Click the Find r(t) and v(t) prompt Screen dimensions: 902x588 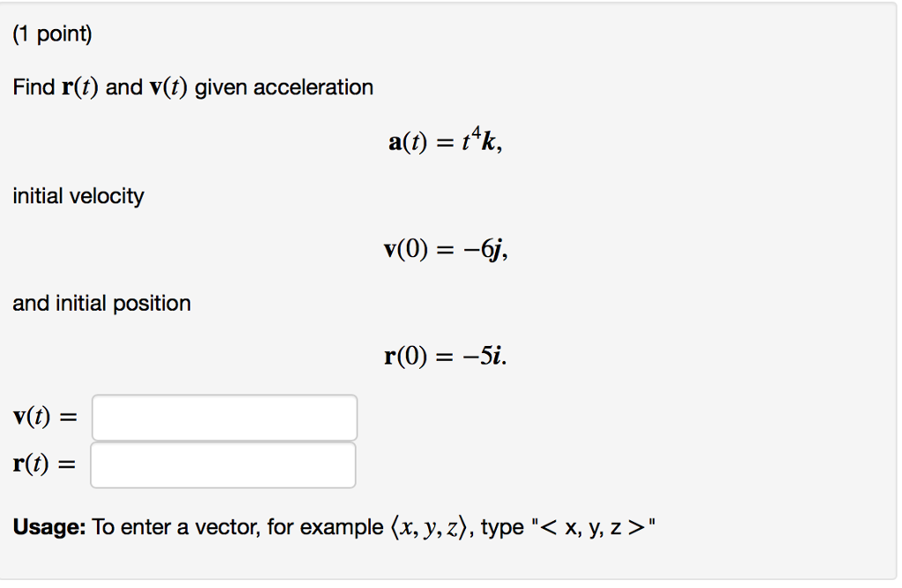192,86
